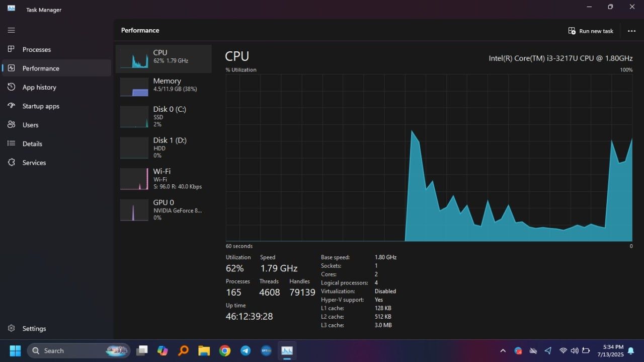Open Task View on the taskbar

pos(142,350)
